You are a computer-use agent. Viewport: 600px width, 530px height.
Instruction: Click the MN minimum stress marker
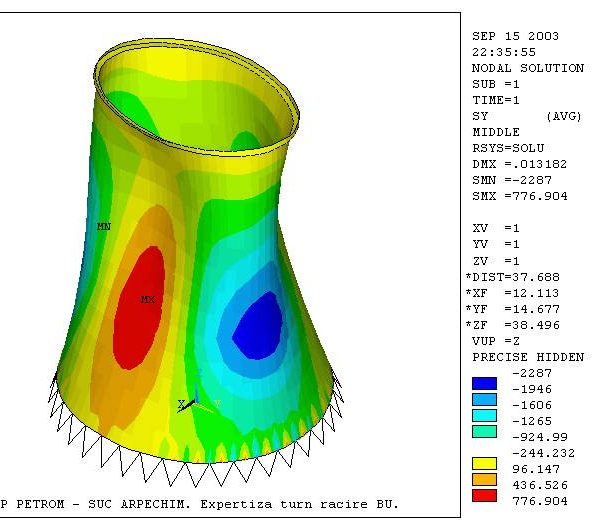pyautogui.click(x=103, y=227)
